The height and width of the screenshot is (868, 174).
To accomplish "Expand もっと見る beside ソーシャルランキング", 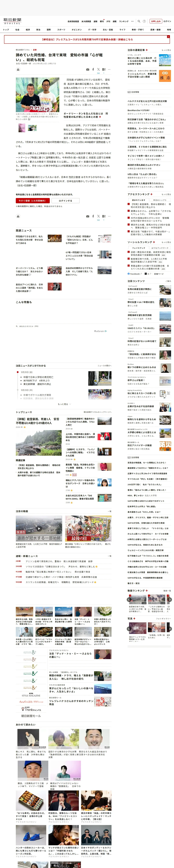I will 166,242.
